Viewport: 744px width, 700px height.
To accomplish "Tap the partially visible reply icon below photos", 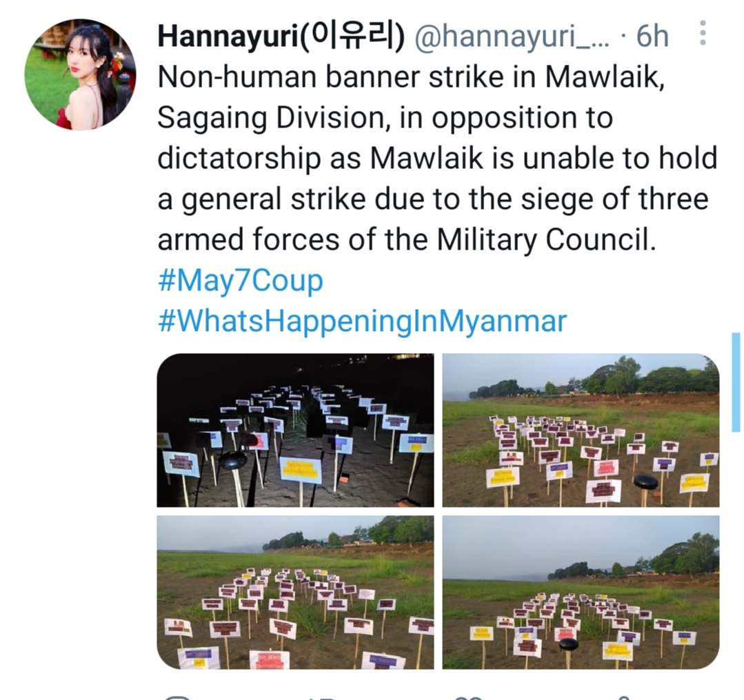I will pyautogui.click(x=178, y=697).
